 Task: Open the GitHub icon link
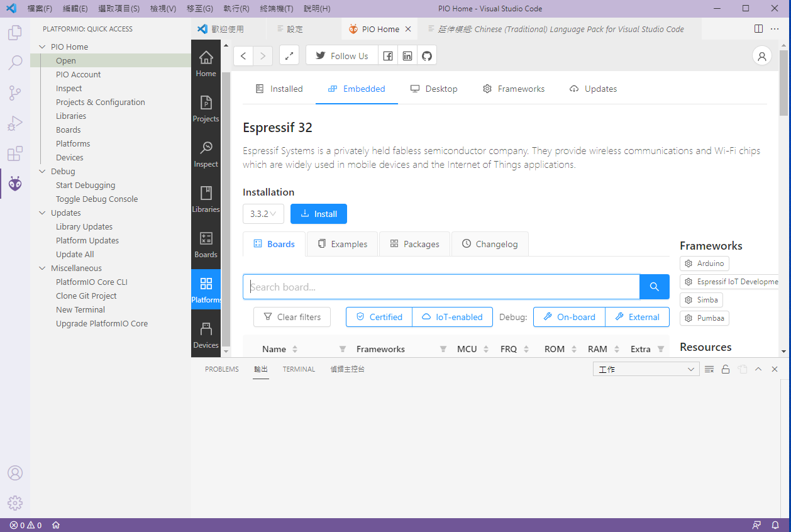tap(427, 55)
